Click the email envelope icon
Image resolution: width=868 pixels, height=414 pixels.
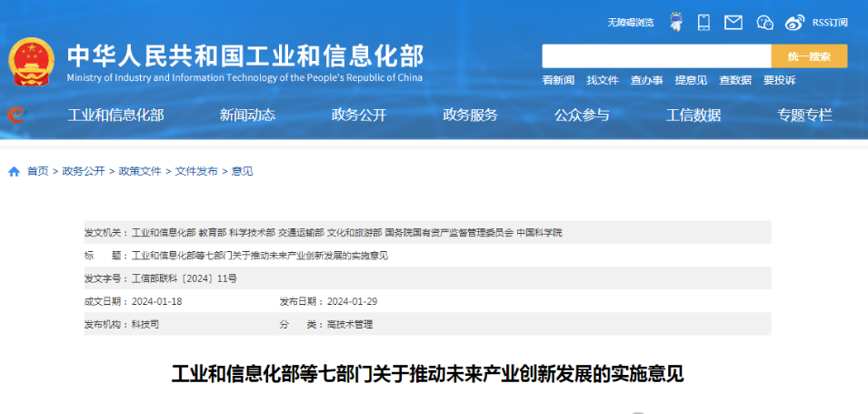coord(733,23)
